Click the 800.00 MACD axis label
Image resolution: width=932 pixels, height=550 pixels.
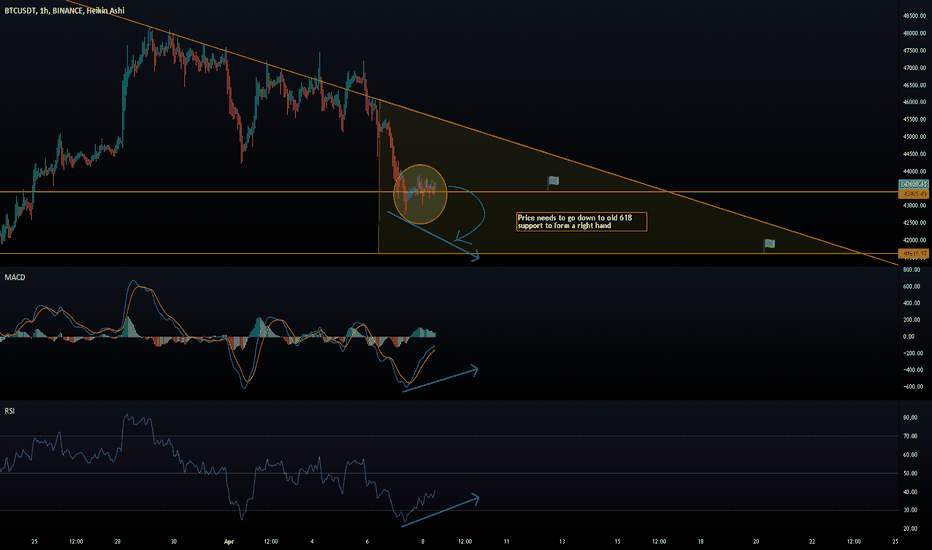[x=912, y=270]
